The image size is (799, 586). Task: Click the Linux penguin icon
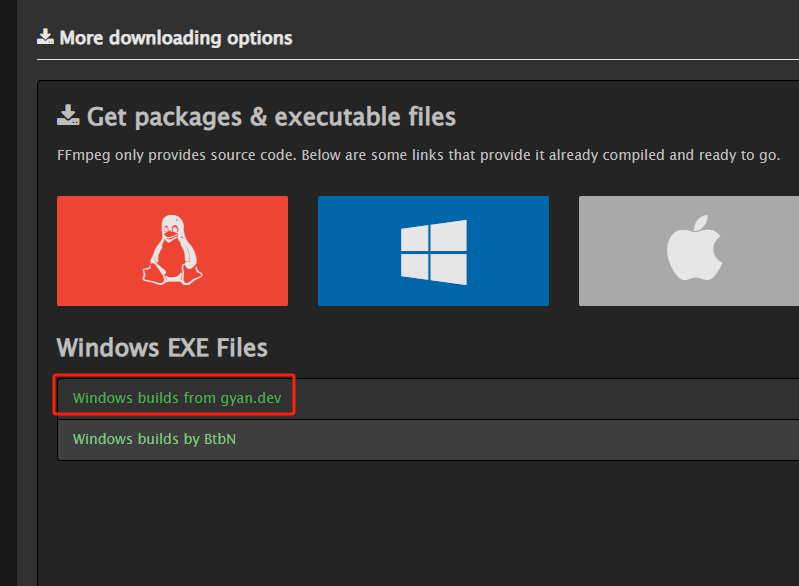click(x=172, y=250)
